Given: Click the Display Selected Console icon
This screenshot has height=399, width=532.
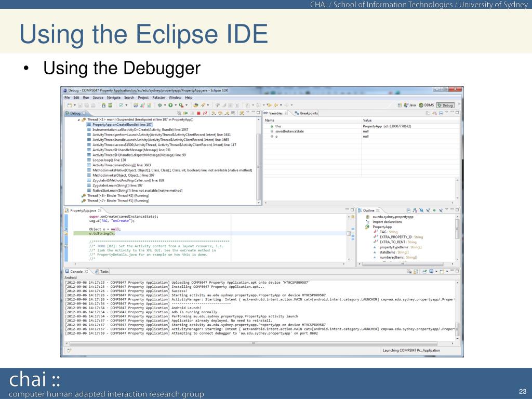Looking at the screenshot, I should pyautogui.click(x=431, y=271).
